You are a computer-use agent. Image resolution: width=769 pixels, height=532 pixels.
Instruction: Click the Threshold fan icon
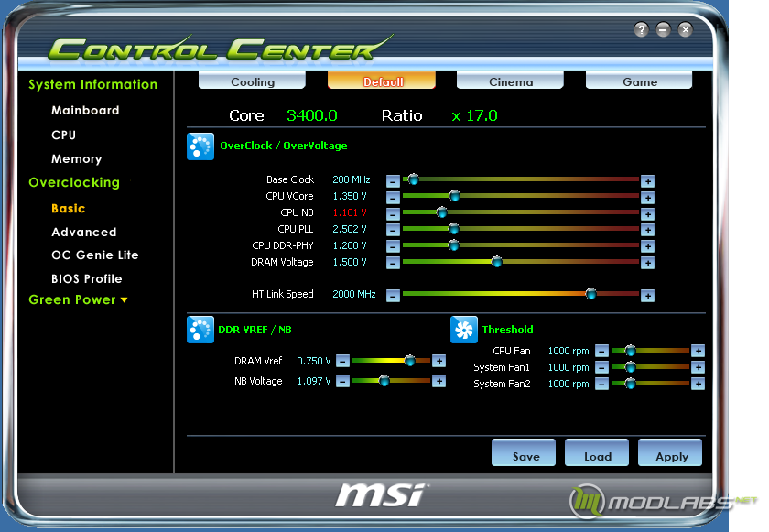pyautogui.click(x=463, y=330)
